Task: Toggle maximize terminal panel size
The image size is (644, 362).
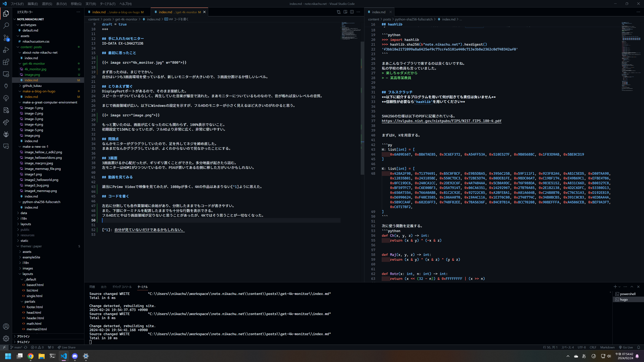Action: coord(632,287)
